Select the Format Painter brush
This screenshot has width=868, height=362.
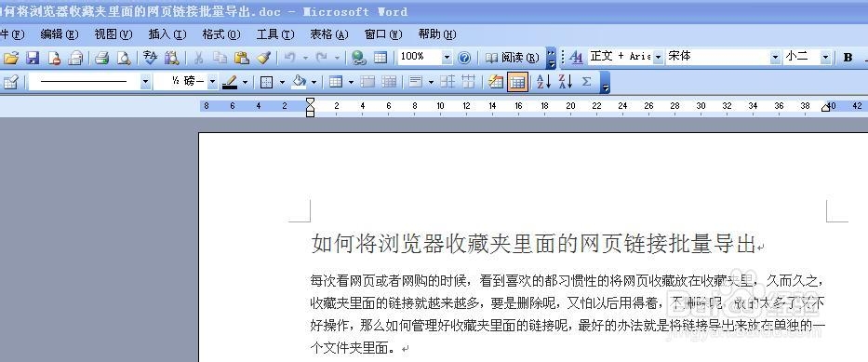pos(263,57)
